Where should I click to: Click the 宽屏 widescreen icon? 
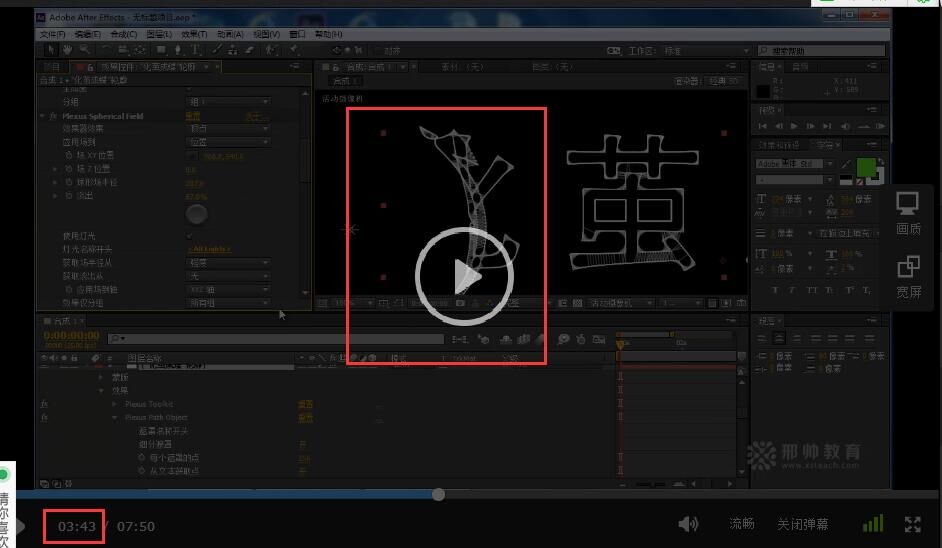pyautogui.click(x=908, y=276)
